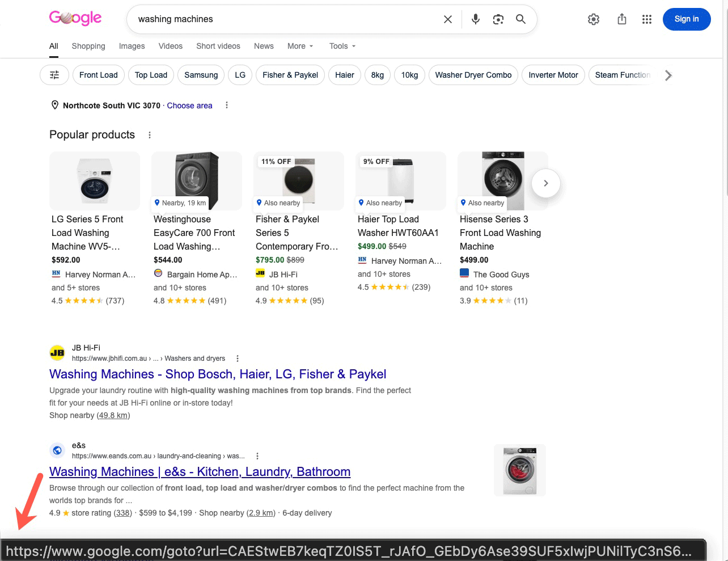Screen dimensions: 728x561
Task: Open search by image (Lens) icon
Action: point(498,19)
